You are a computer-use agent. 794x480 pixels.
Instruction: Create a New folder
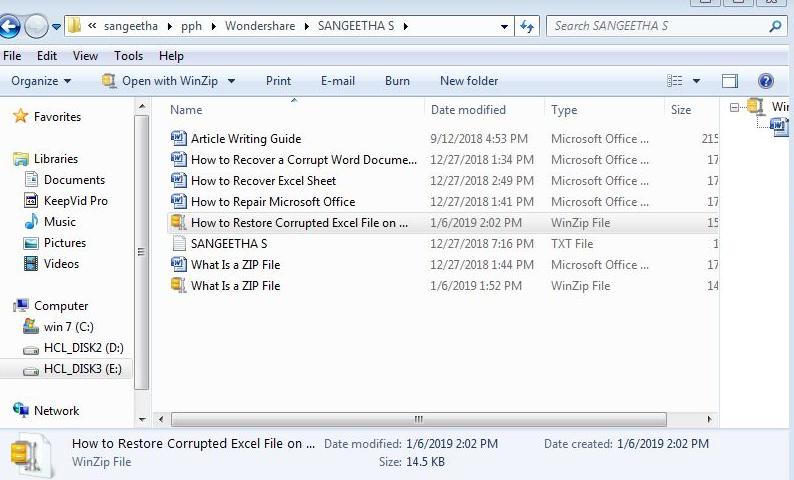[469, 81]
